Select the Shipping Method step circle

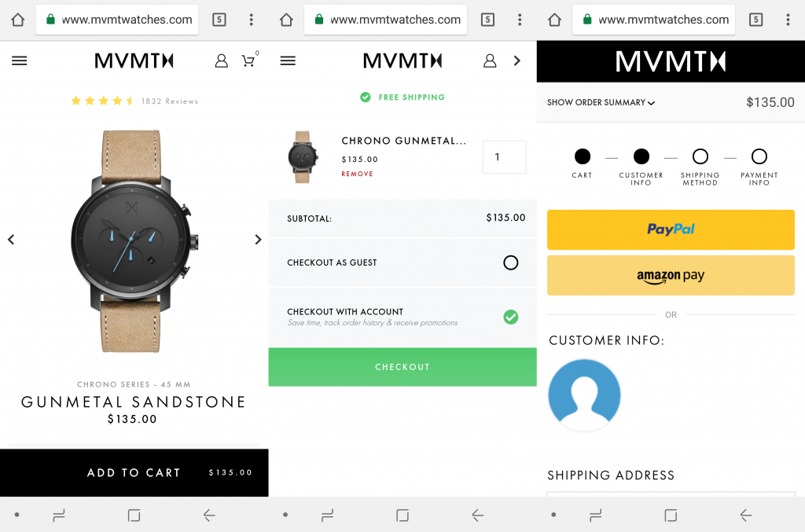pos(700,156)
